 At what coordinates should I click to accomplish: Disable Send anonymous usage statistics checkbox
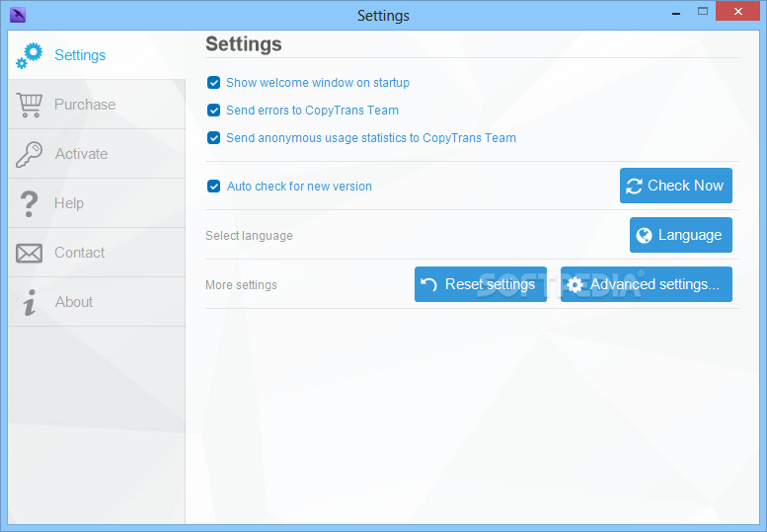(214, 138)
